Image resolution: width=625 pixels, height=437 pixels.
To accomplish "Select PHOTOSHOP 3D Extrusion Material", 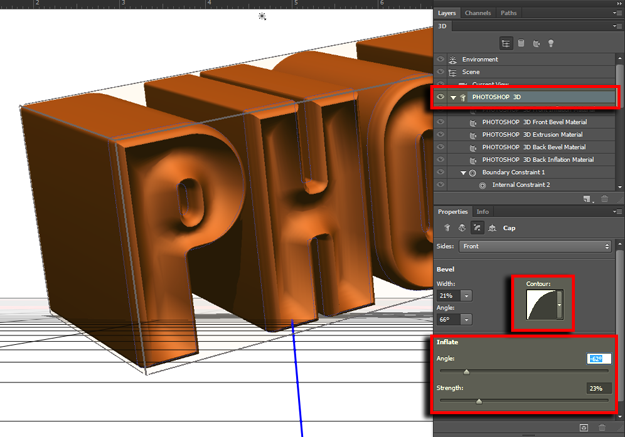I will (x=534, y=134).
